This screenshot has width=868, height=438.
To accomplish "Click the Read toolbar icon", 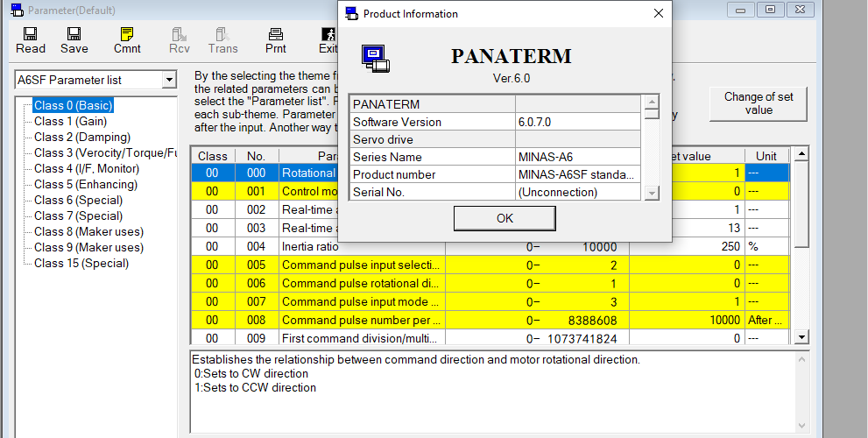I will (x=31, y=40).
